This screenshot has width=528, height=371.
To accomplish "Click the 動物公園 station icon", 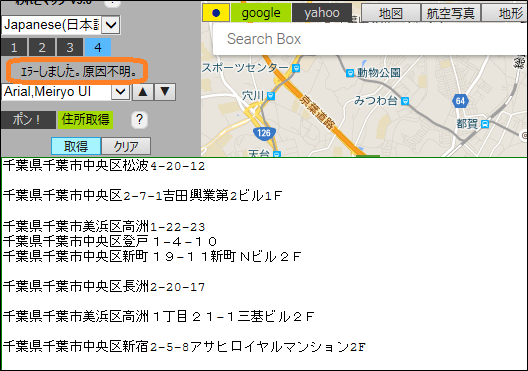I will [350, 73].
